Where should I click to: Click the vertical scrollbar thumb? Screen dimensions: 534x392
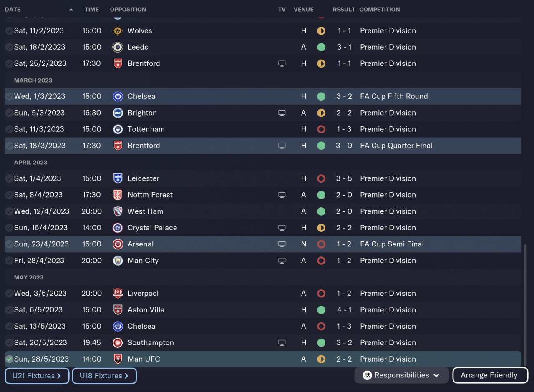tap(525, 304)
